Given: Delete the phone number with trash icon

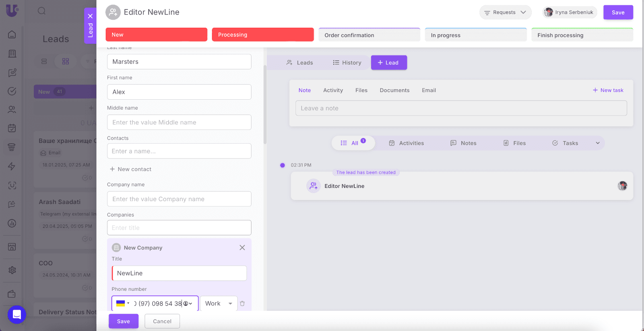Looking at the screenshot, I should [242, 304].
